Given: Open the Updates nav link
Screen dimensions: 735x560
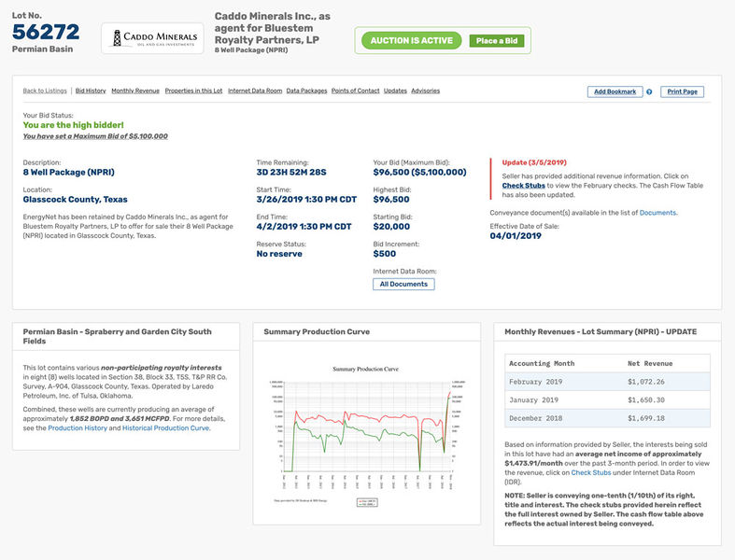Looking at the screenshot, I should click(x=395, y=91).
